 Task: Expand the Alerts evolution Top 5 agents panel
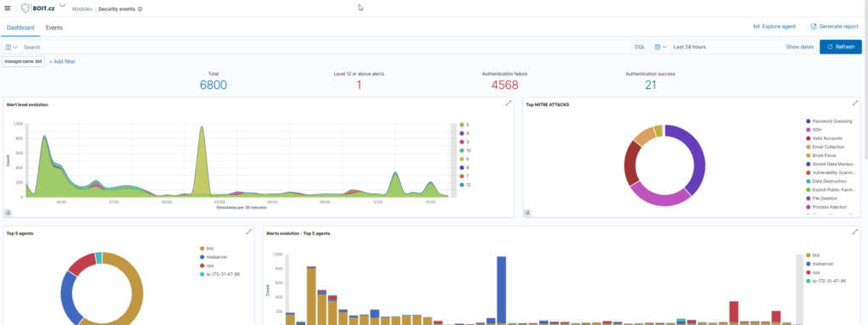tap(854, 232)
